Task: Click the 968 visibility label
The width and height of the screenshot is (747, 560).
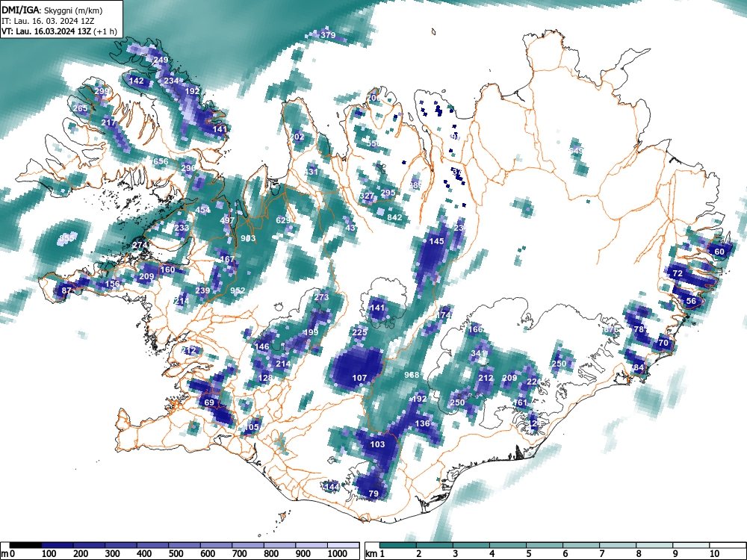Action: (412, 374)
